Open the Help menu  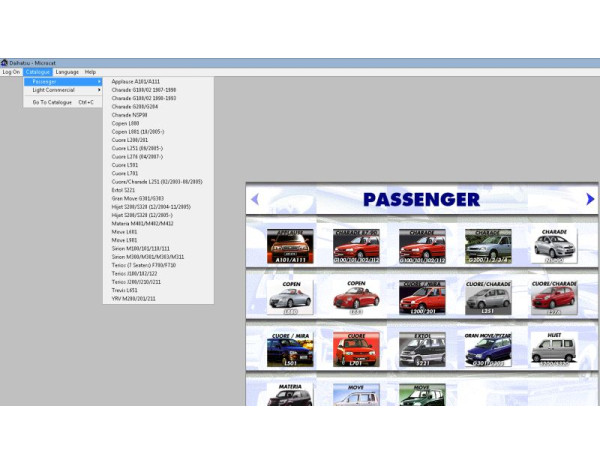90,72
